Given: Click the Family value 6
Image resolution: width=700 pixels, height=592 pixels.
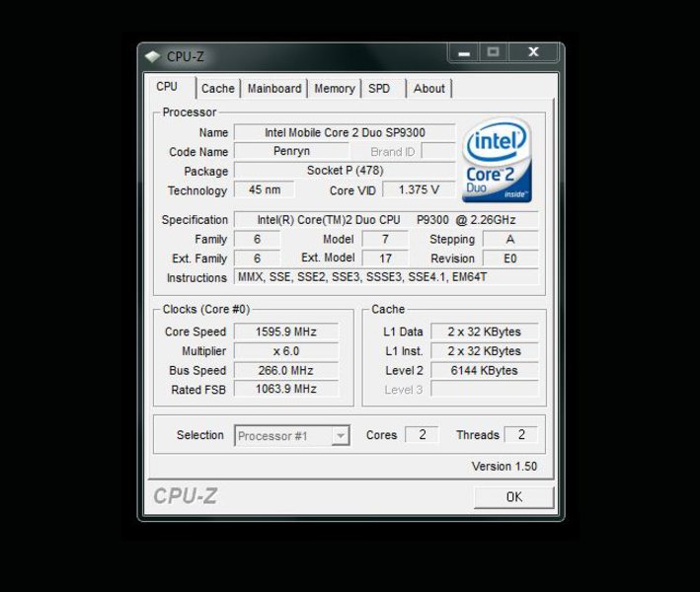Looking at the screenshot, I should click(257, 239).
